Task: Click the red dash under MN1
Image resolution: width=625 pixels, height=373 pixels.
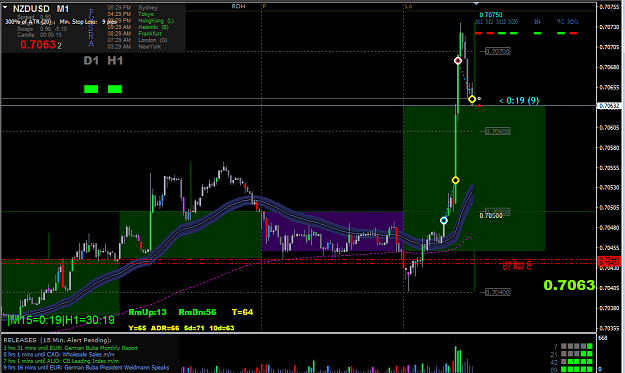Action: pos(573,33)
